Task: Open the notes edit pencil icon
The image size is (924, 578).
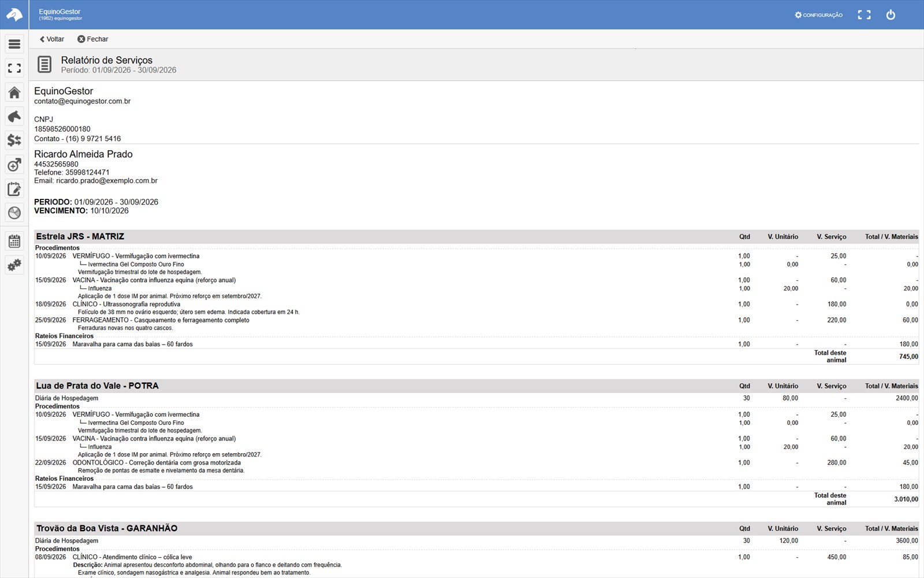Action: point(14,189)
